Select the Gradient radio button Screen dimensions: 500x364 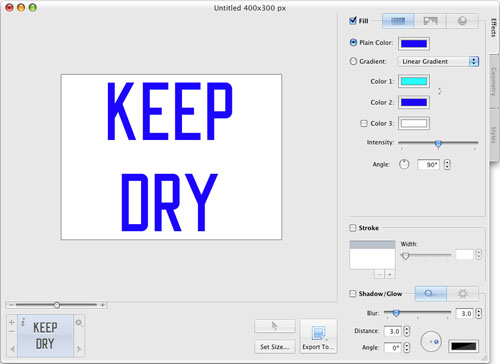pos(353,61)
